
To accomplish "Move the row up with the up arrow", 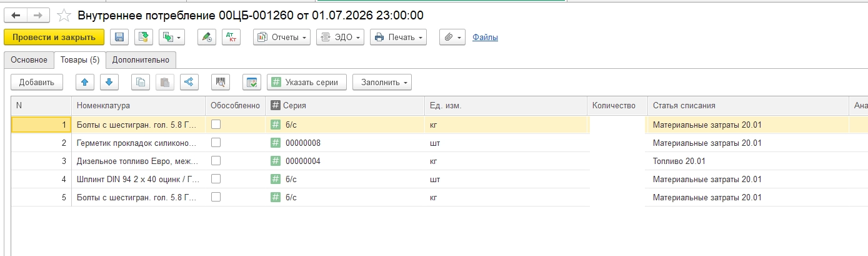I will tap(84, 82).
